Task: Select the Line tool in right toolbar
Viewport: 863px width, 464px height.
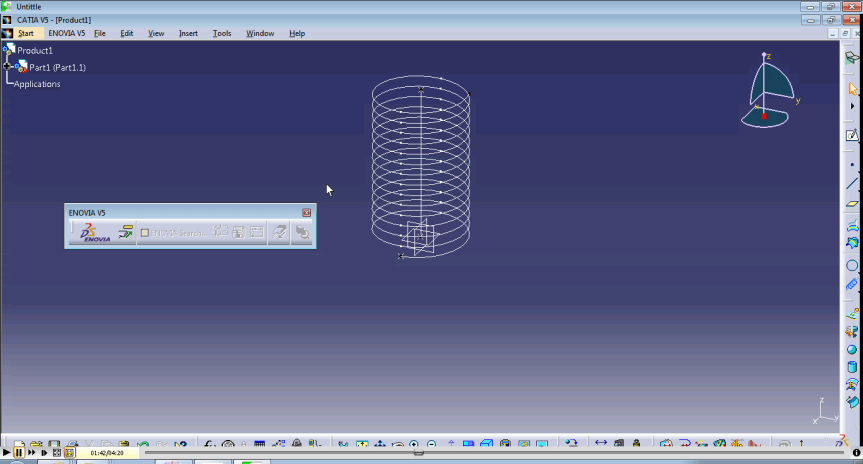Action: coord(852,184)
